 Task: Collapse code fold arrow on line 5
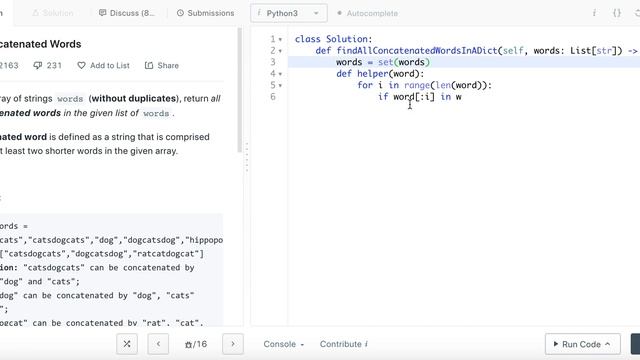click(x=280, y=85)
